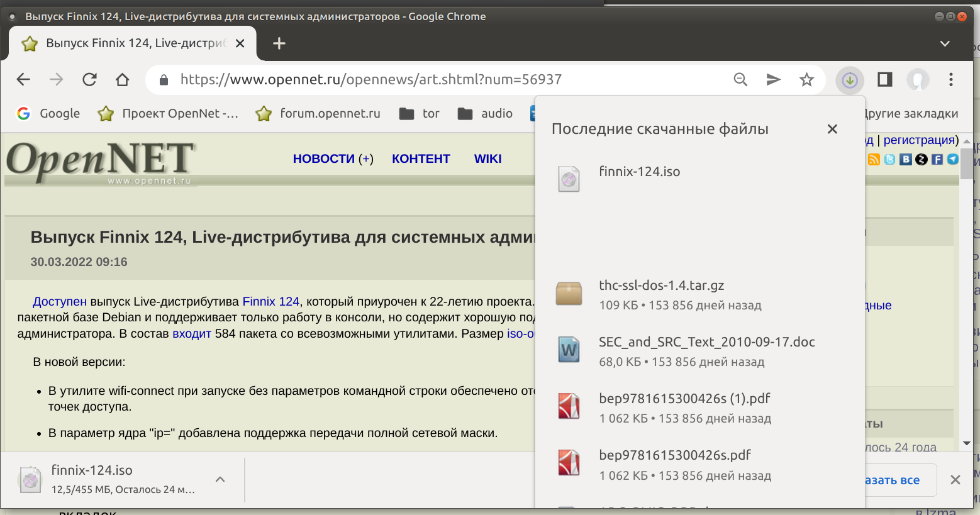Follow the Доступен link in the article
Image resolution: width=980 pixels, height=515 pixels.
tap(60, 301)
